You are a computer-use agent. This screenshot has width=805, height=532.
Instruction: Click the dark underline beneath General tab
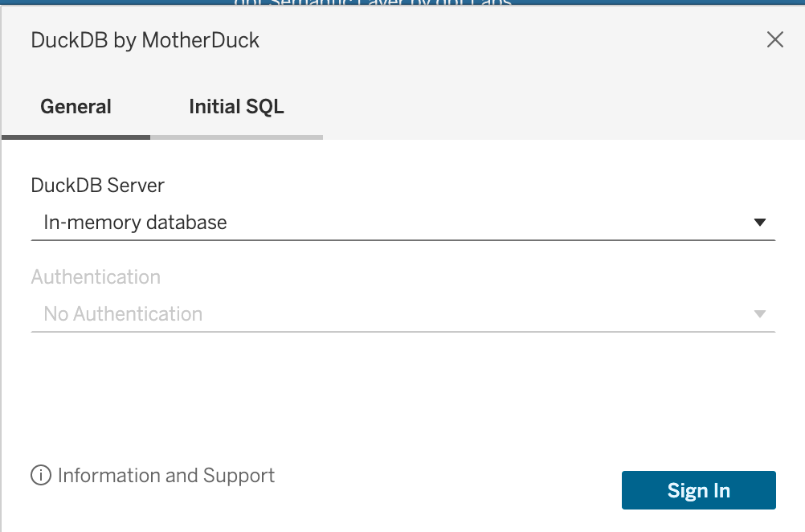click(76, 137)
